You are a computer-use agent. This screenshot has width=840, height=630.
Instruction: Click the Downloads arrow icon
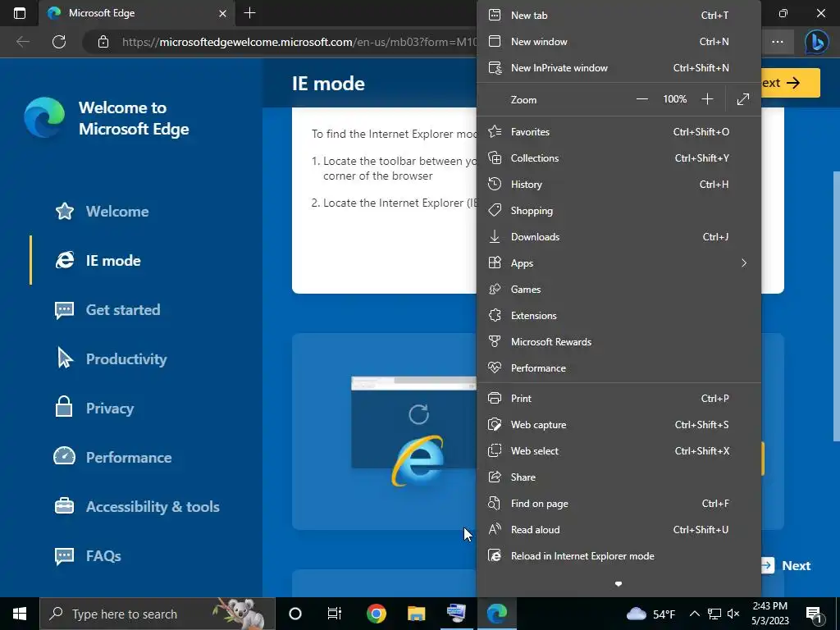495,236
